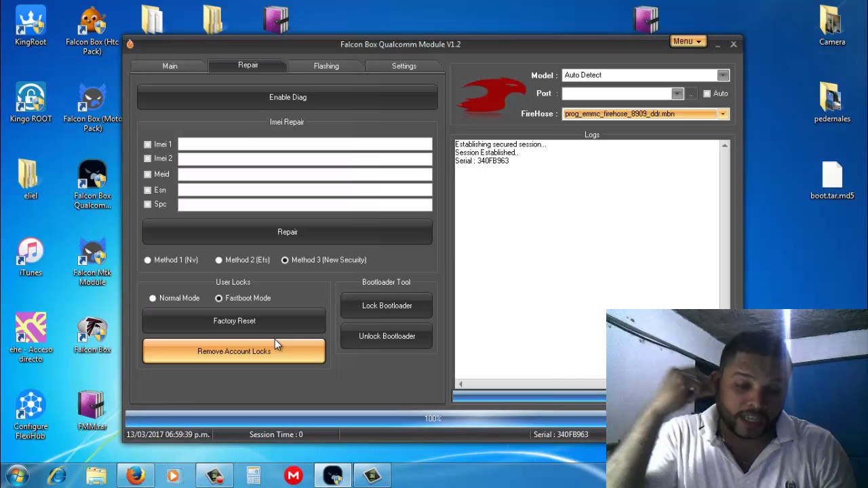The height and width of the screenshot is (488, 868).
Task: Open the MEGA app from the taskbar
Action: coord(293,476)
